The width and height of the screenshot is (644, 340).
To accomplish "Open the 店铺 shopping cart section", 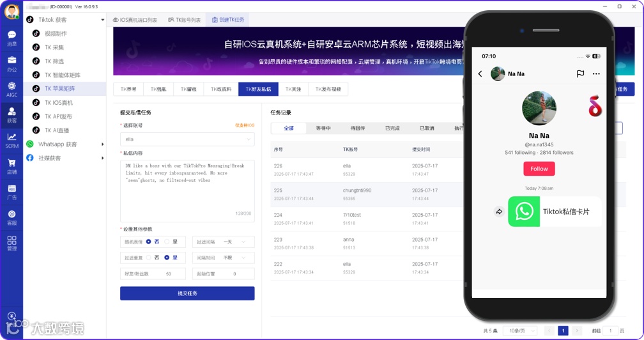I will [12, 166].
